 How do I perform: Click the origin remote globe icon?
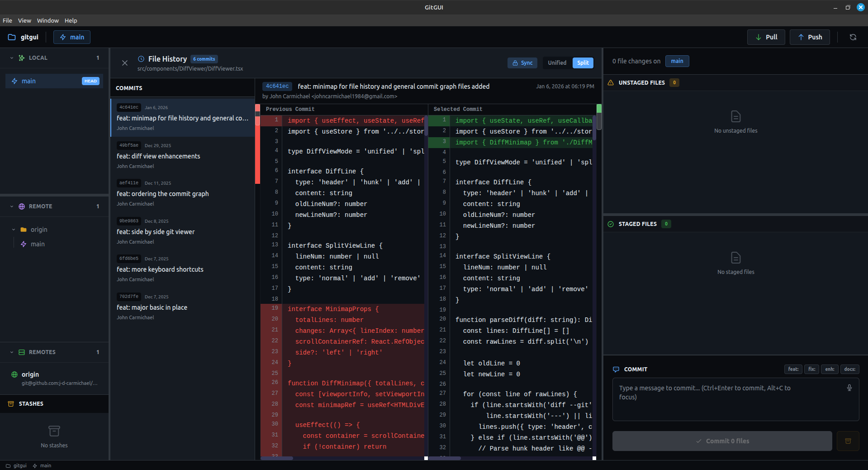coord(14,374)
